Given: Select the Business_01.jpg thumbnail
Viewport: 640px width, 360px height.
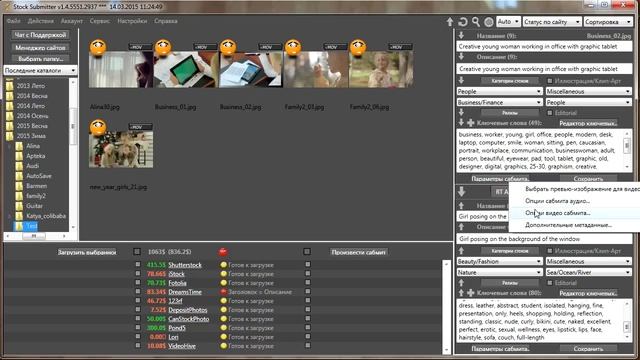Looking at the screenshot, I should point(186,69).
